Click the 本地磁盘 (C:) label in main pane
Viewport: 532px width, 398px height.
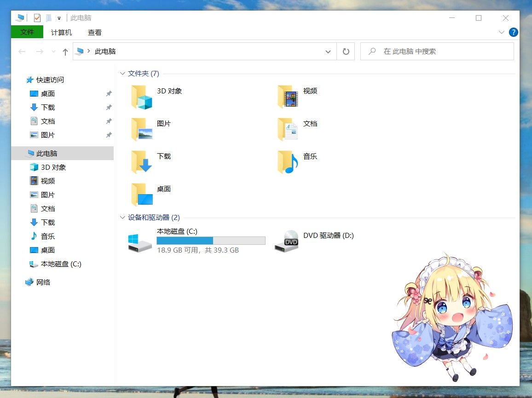(x=177, y=231)
